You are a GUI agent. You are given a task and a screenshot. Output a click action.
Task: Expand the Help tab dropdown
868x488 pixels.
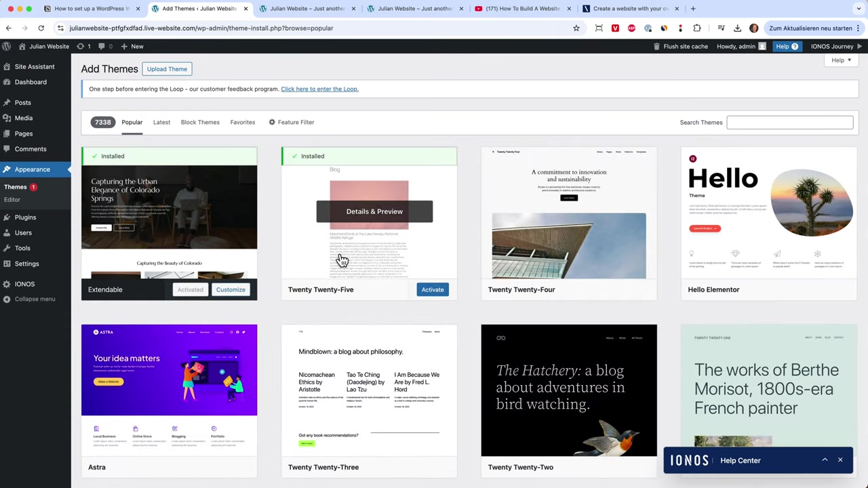click(842, 60)
